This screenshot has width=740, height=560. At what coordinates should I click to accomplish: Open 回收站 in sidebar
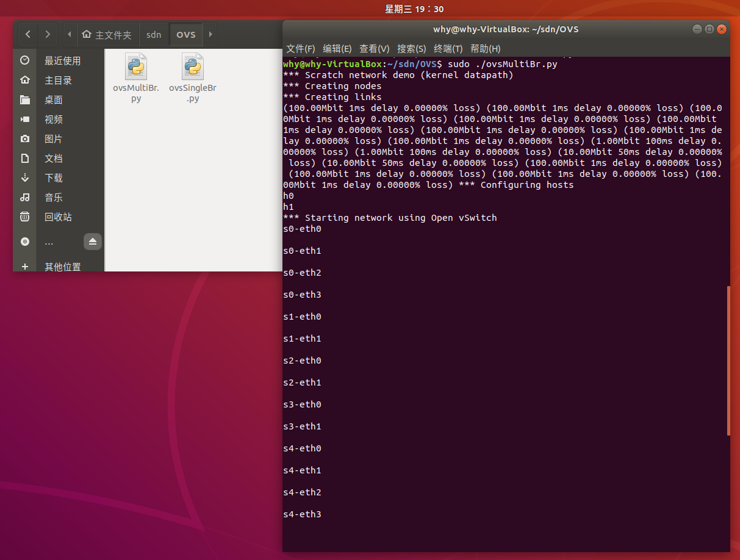58,217
